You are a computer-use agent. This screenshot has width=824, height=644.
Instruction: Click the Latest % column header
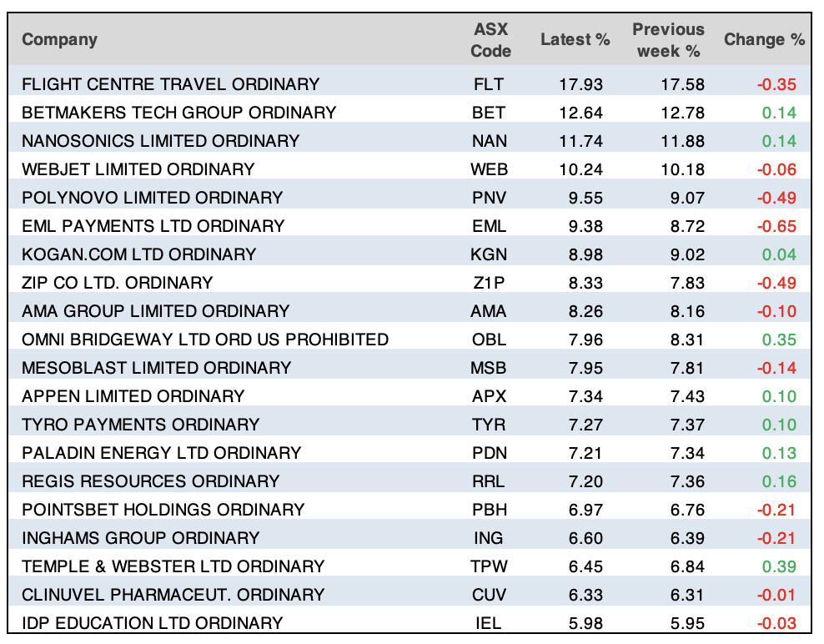click(575, 39)
